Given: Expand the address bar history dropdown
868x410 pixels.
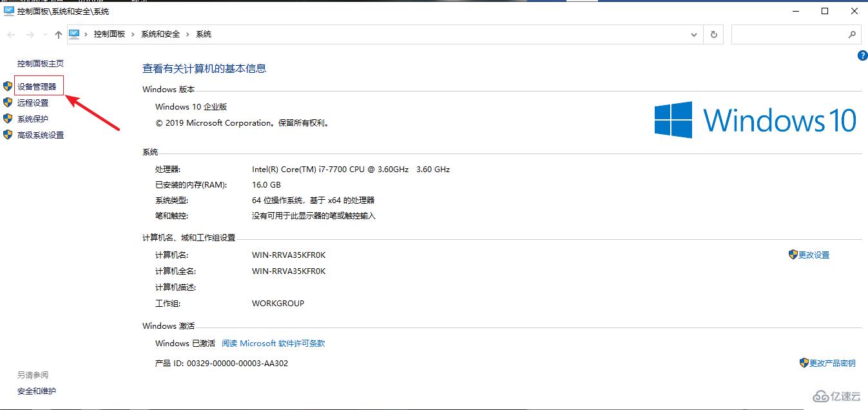Looking at the screenshot, I should [x=694, y=35].
